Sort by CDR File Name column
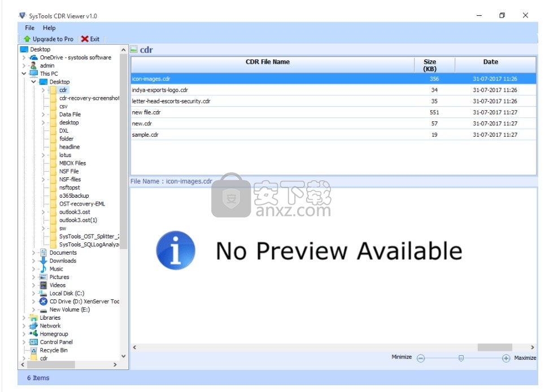Image resolution: width=545 pixels, height=392 pixels. coord(273,65)
